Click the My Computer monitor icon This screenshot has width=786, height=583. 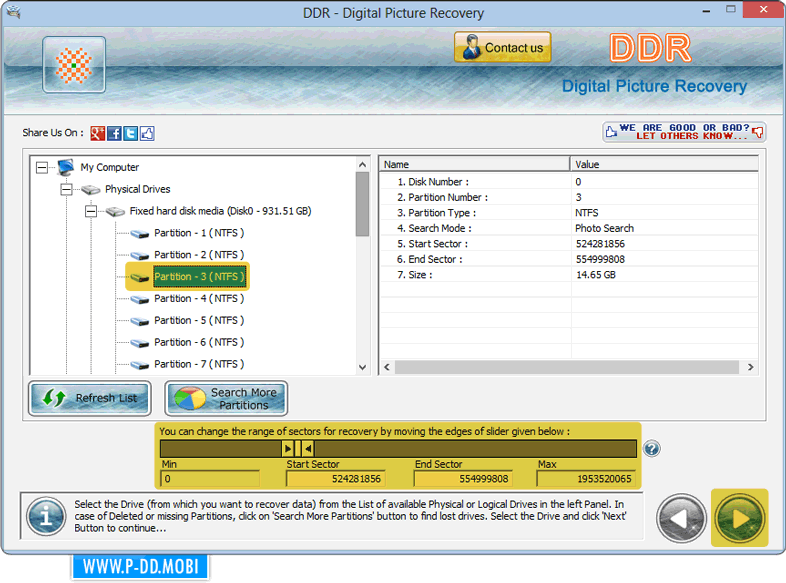pyautogui.click(x=66, y=167)
